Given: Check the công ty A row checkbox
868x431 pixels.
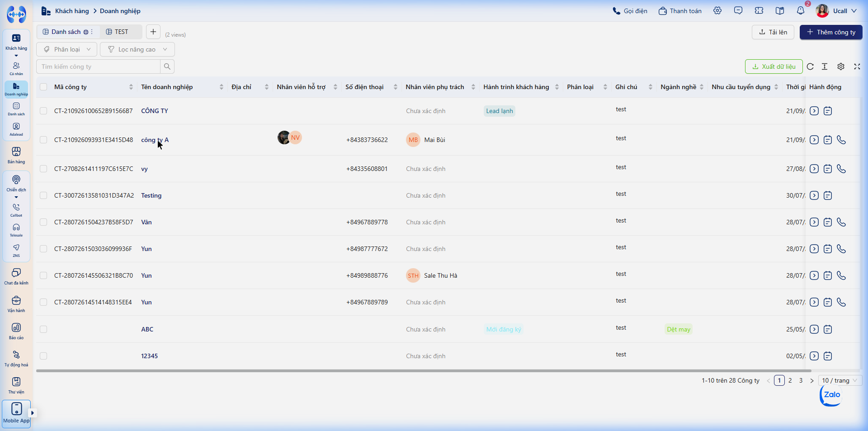Looking at the screenshot, I should tap(43, 140).
